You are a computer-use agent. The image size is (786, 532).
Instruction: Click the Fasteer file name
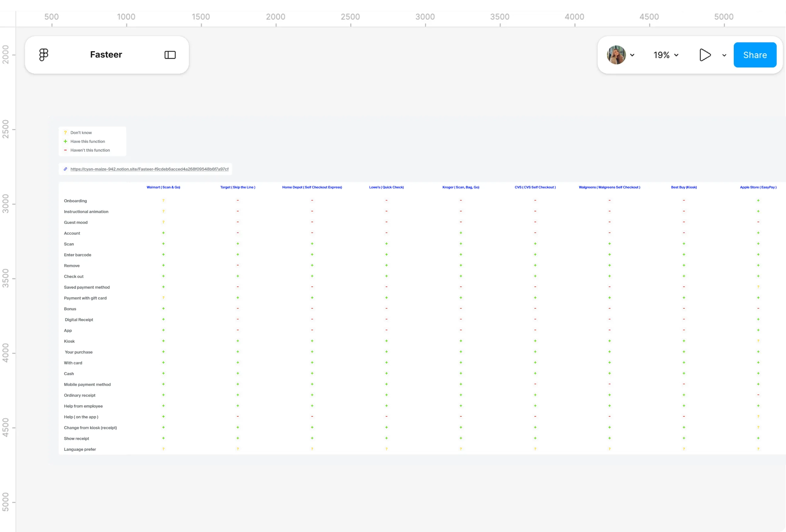(x=106, y=55)
